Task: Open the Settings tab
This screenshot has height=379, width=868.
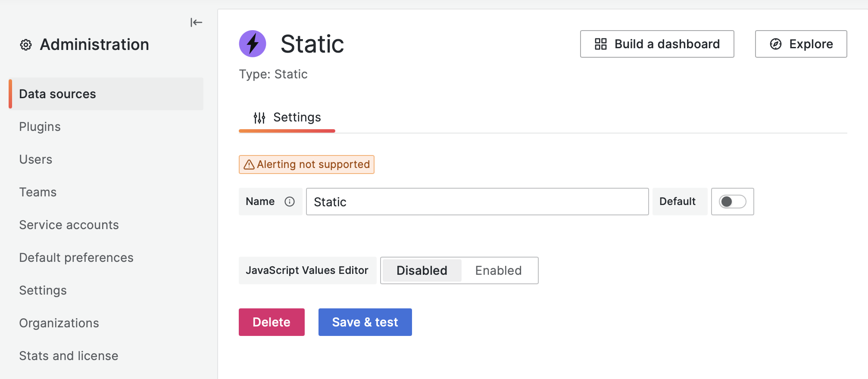Action: click(287, 118)
